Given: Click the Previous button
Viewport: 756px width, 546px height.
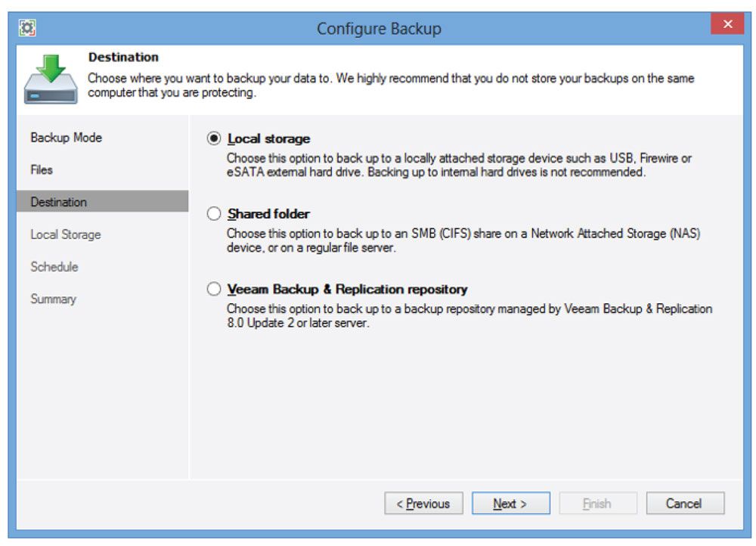Looking at the screenshot, I should click(x=423, y=504).
